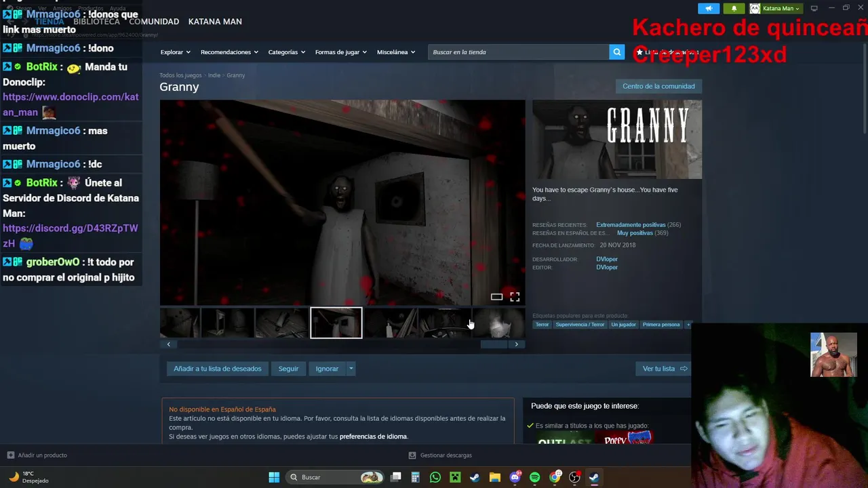Open the Windows Start menu
The height and width of the screenshot is (488, 868).
tap(274, 477)
